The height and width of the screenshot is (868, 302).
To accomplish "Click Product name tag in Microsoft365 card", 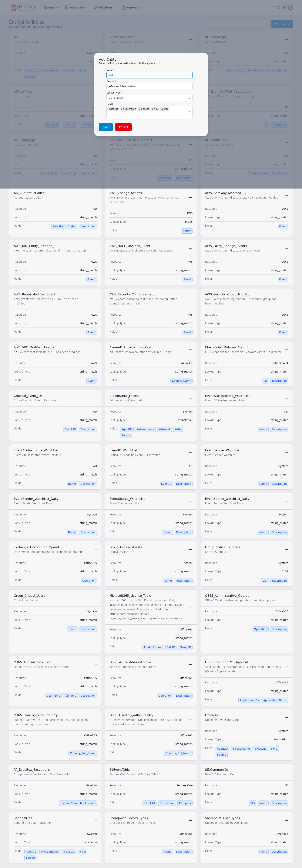I will coord(153,647).
